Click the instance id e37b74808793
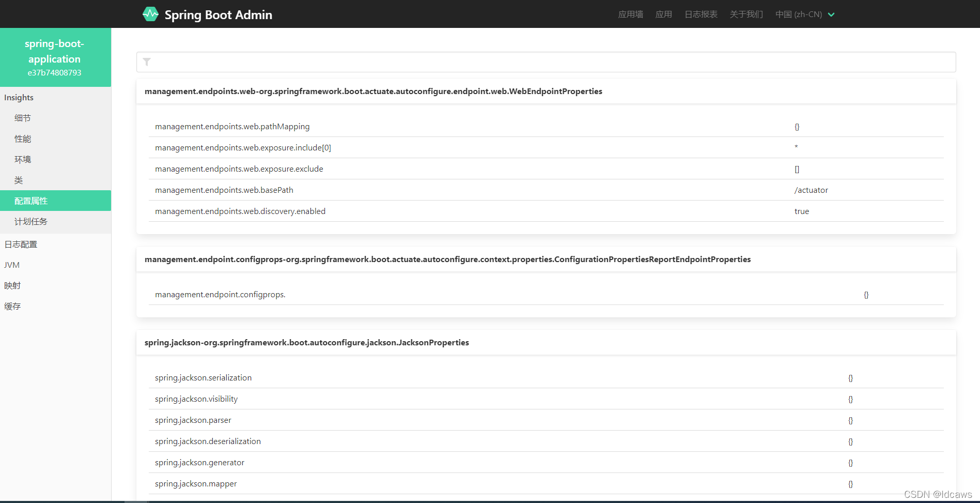This screenshot has height=503, width=980. (54, 73)
